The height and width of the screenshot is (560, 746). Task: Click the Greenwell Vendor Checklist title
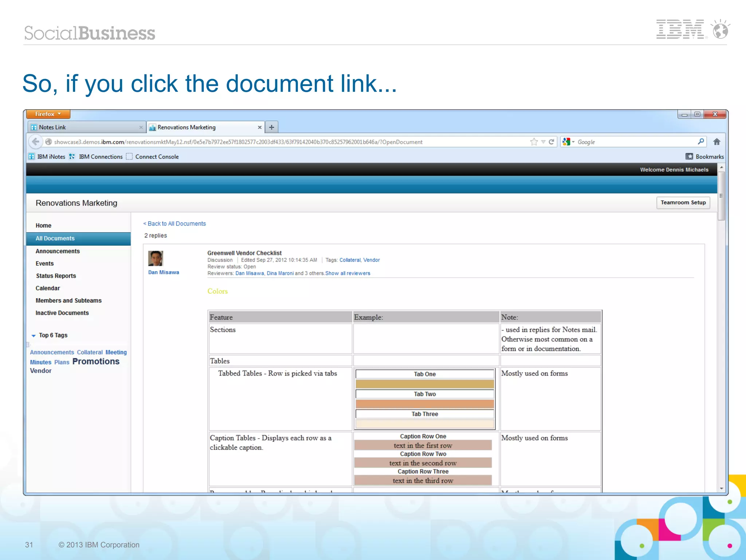pyautogui.click(x=244, y=253)
